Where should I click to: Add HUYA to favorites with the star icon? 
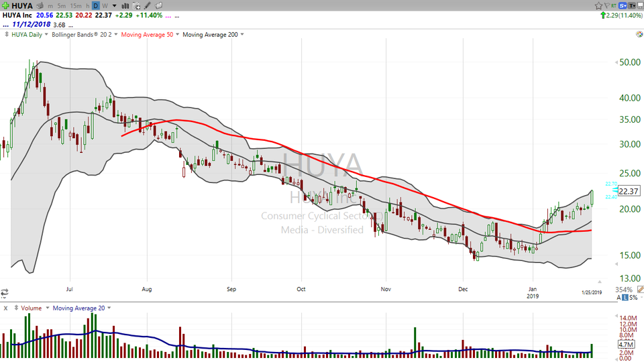tap(598, 5)
